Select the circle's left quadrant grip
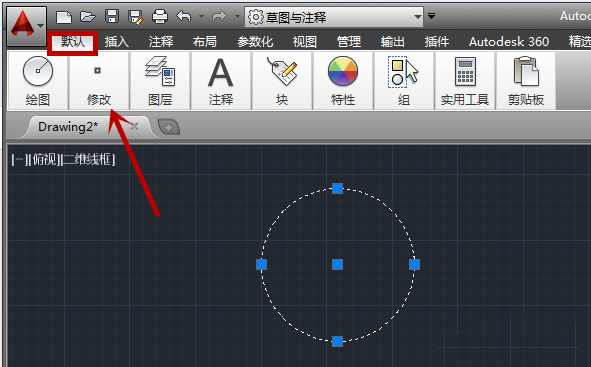Screen dimensions: 591x367 click(x=262, y=265)
